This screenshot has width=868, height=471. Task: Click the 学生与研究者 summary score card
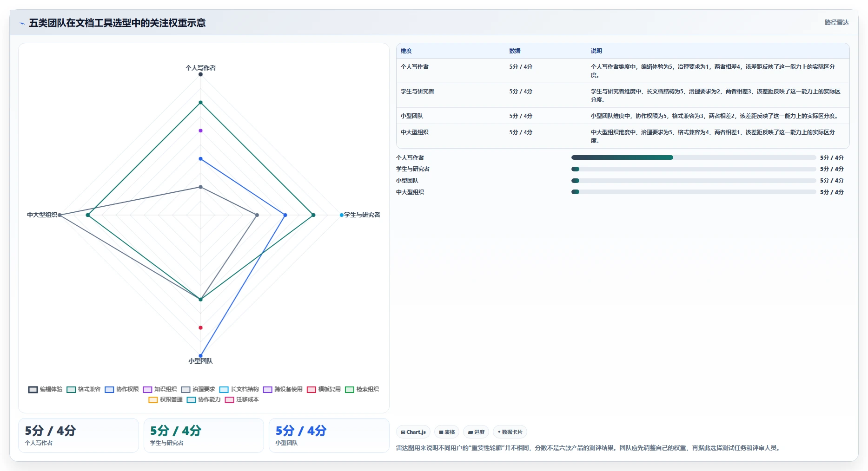(x=204, y=435)
